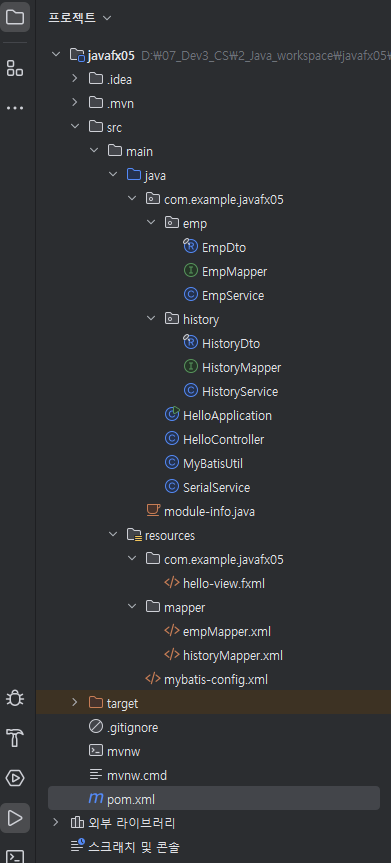Screen dimensions: 391x863
Task: Open the 프로젝트 view dropdown
Action: pos(80,18)
